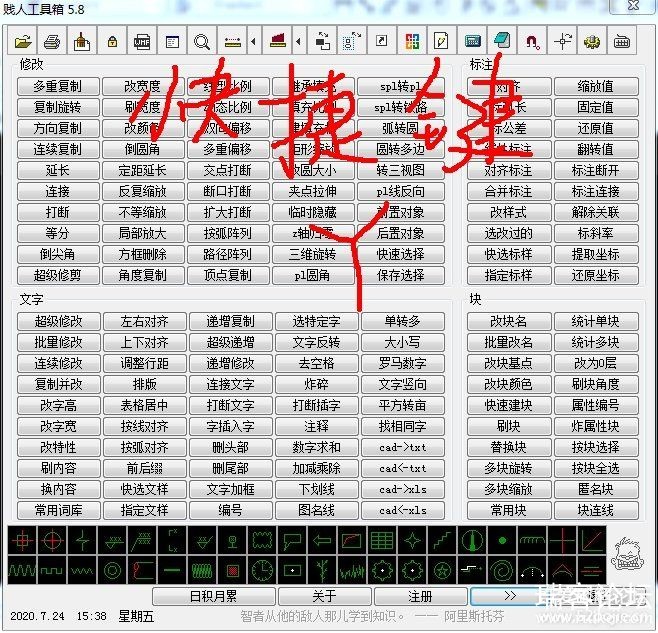Screen dimensions: 658x633
Task: Insert the sine wave symbol
Action: tap(22, 570)
